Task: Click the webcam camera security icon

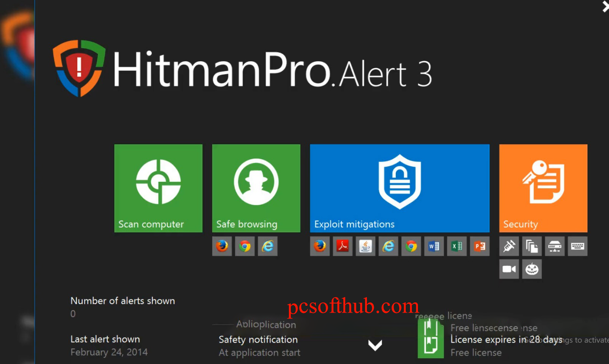Action: 509,269
